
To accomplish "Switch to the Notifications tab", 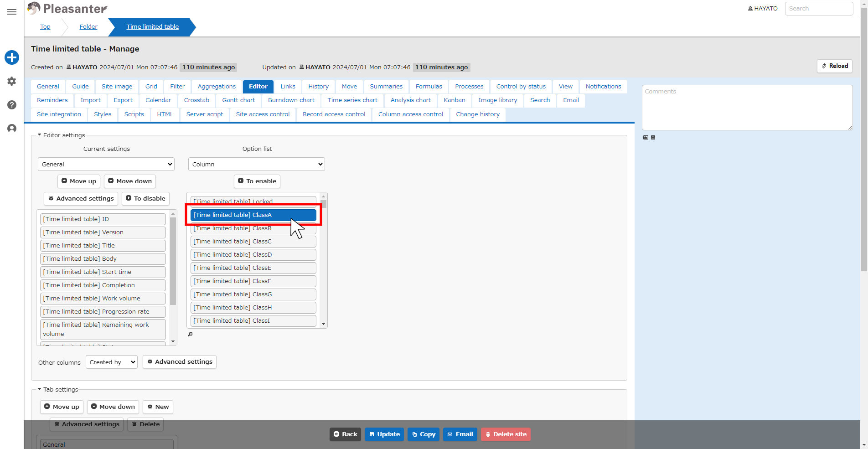I will [x=603, y=86].
